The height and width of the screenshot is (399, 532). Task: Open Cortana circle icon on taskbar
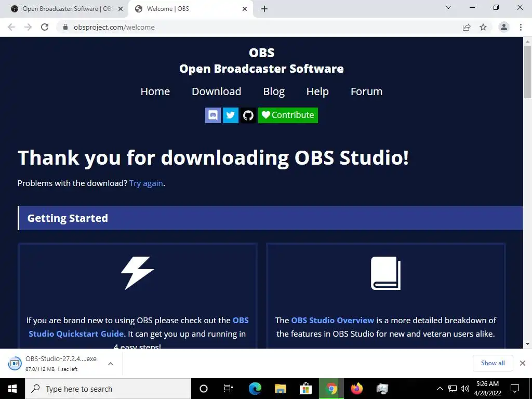pyautogui.click(x=204, y=389)
